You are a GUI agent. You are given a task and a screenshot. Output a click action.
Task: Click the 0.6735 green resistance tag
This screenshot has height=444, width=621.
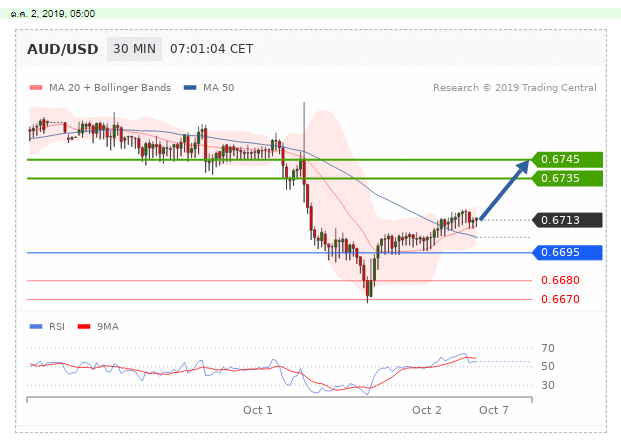pyautogui.click(x=568, y=178)
